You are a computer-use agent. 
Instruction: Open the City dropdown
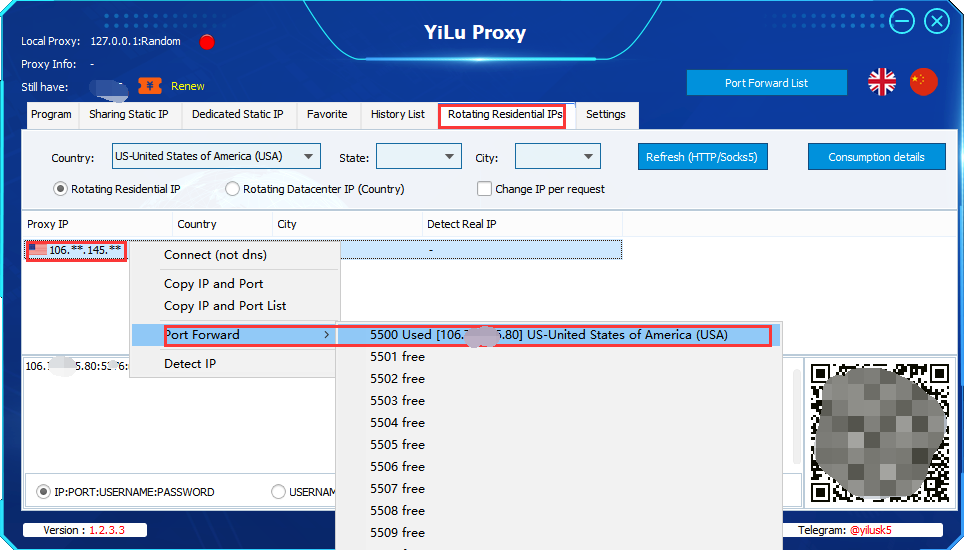(x=558, y=156)
